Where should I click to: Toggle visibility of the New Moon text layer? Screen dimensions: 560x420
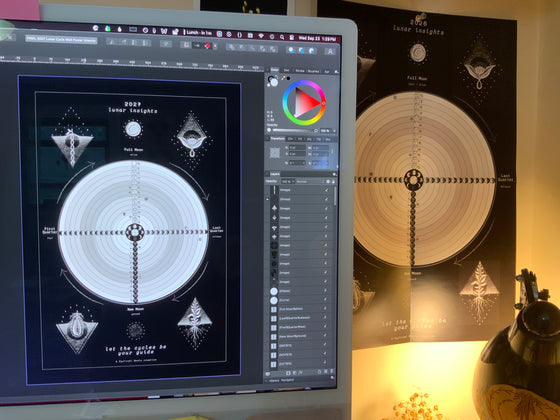325,336
